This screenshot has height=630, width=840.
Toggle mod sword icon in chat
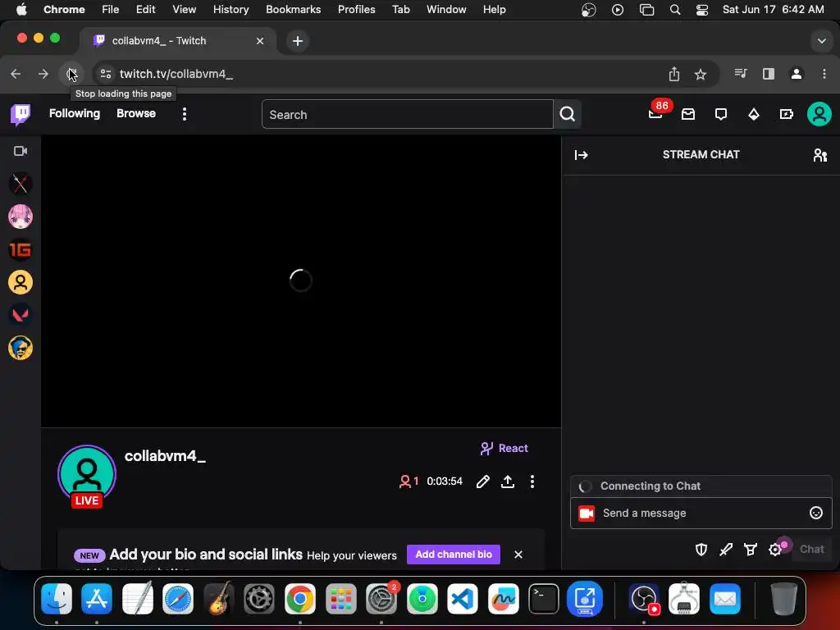(726, 549)
